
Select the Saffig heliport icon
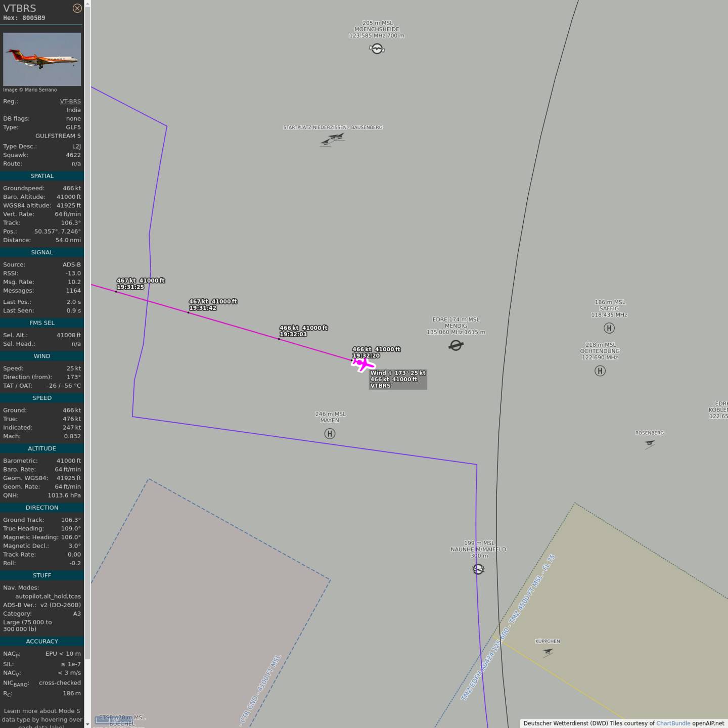pyautogui.click(x=609, y=328)
